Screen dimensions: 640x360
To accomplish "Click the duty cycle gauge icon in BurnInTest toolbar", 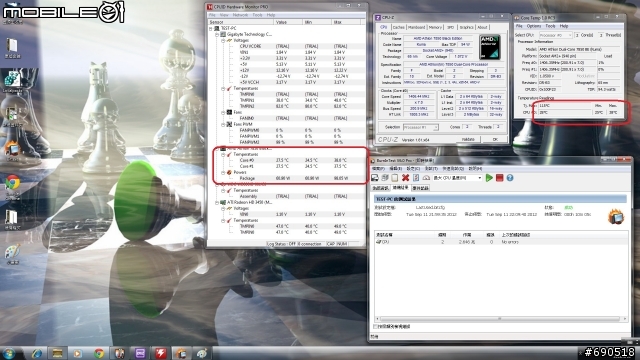I will pos(426,178).
